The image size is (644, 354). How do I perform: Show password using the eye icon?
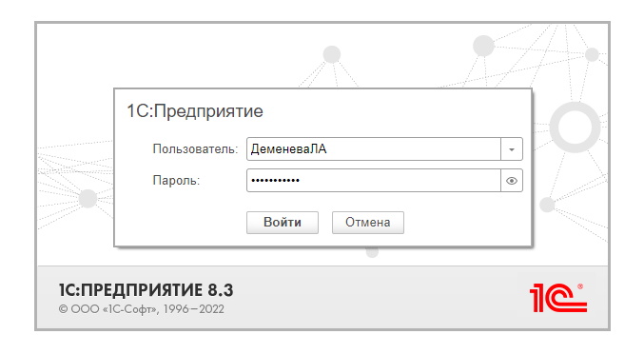512,181
